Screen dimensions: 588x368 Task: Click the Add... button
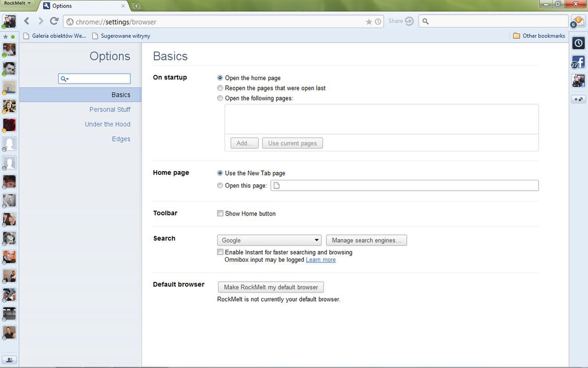click(244, 143)
